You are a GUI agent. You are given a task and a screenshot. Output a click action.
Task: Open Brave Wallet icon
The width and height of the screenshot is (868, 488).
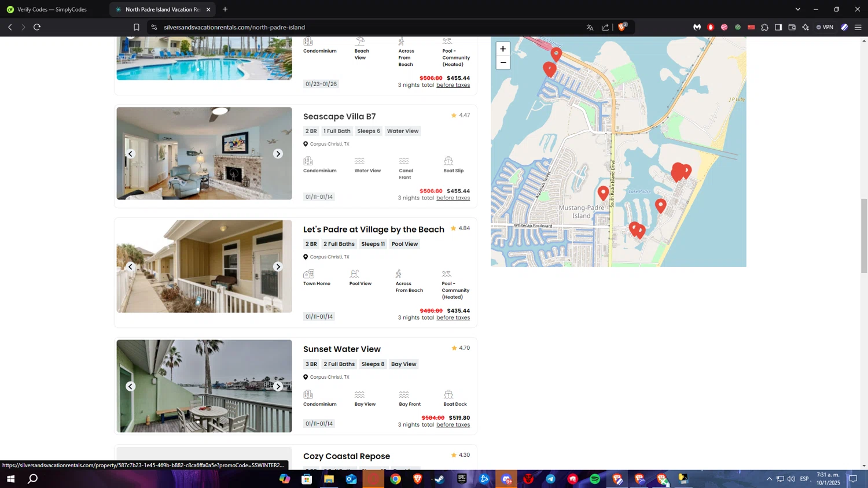click(x=792, y=27)
